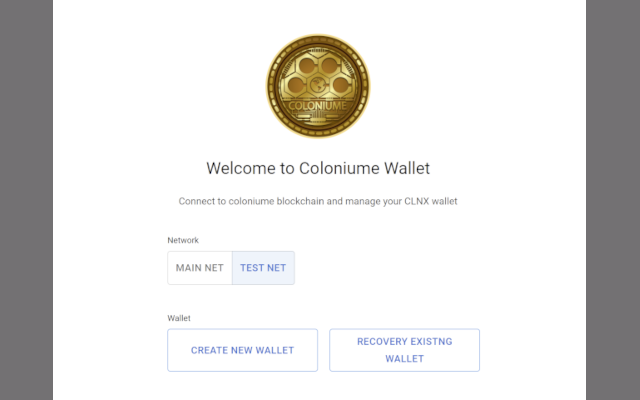
Task: Click the Network field label
Action: pyautogui.click(x=183, y=240)
